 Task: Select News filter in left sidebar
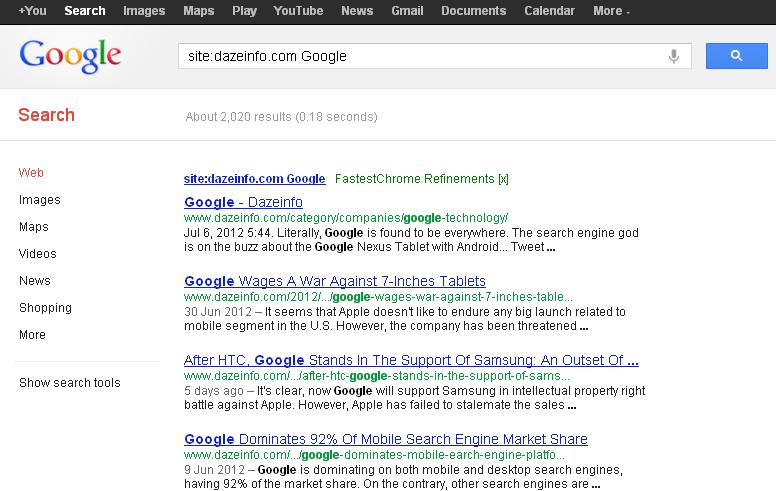[35, 281]
